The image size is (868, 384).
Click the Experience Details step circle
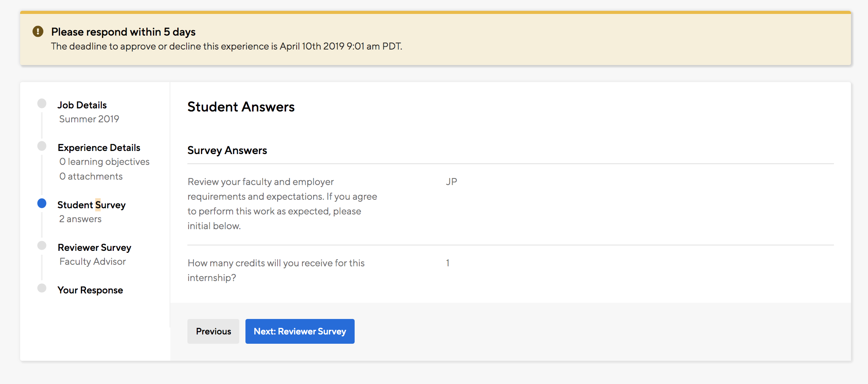click(42, 146)
